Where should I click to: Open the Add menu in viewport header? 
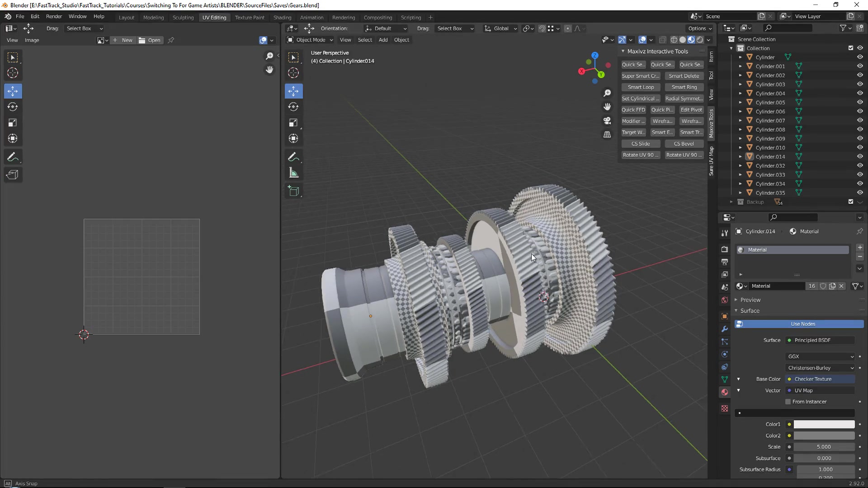(383, 40)
